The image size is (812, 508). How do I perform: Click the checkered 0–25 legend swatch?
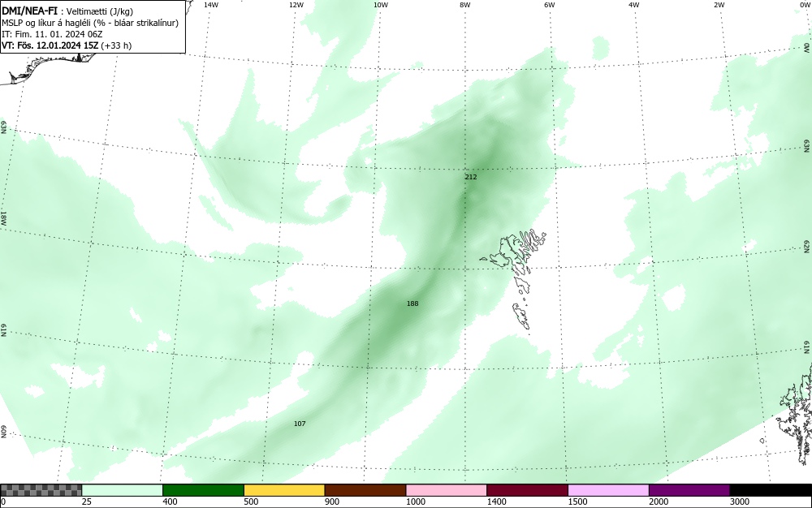click(41, 490)
